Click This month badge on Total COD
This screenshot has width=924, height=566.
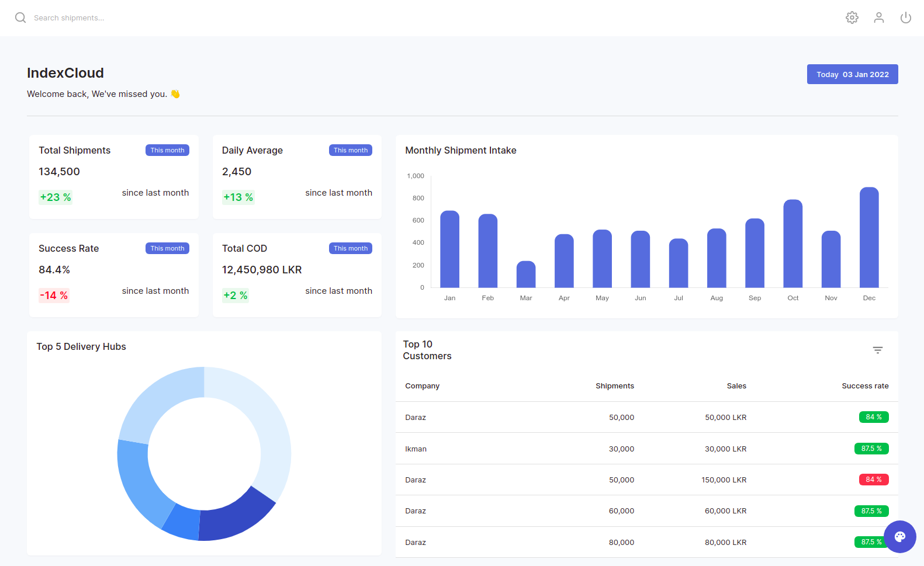[x=351, y=248]
